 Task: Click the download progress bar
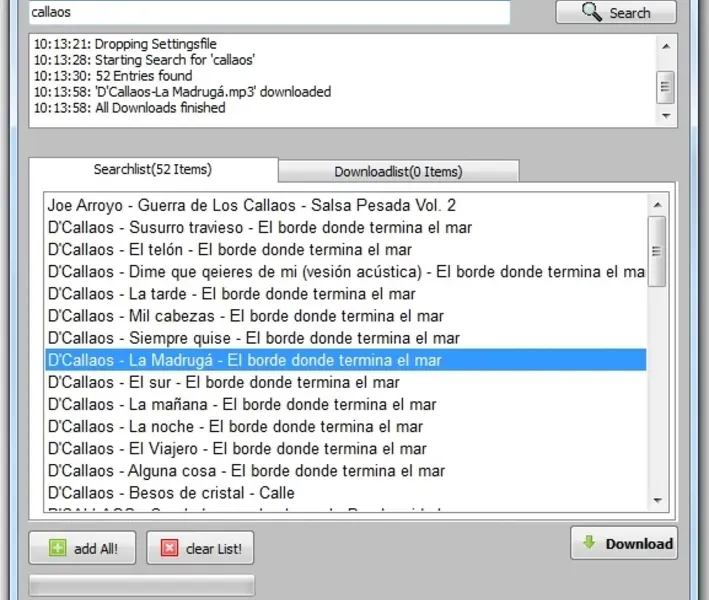click(142, 586)
